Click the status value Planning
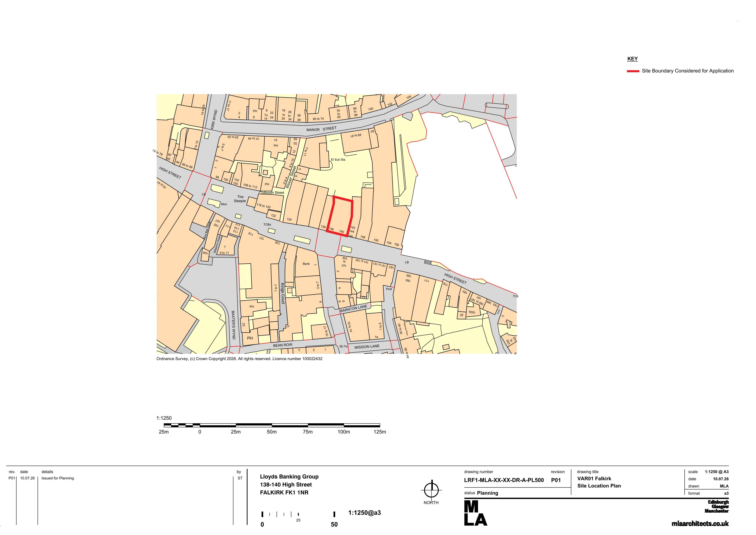Image resolution: width=756 pixels, height=535 pixels. tap(488, 493)
